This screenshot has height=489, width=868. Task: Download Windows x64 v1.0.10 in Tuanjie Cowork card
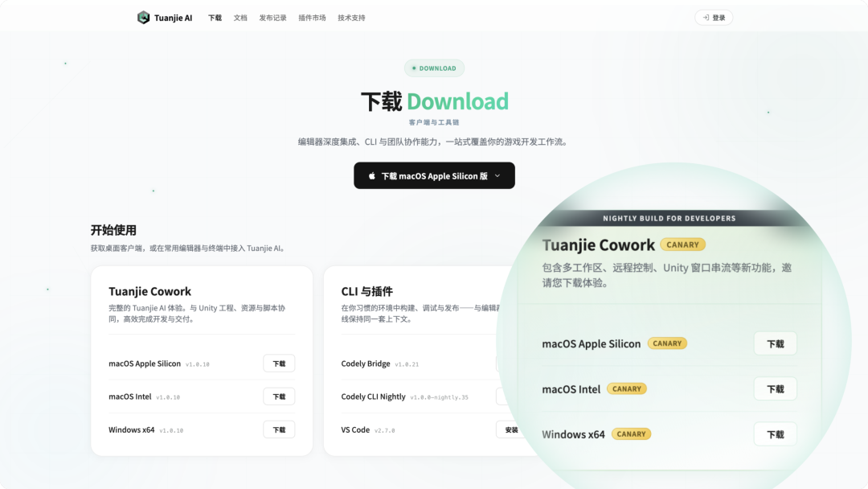click(279, 429)
